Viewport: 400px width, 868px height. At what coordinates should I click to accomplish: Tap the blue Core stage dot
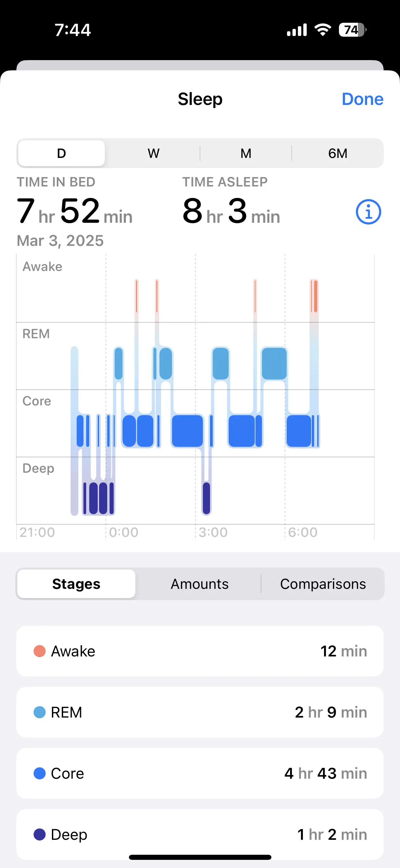[x=40, y=773]
